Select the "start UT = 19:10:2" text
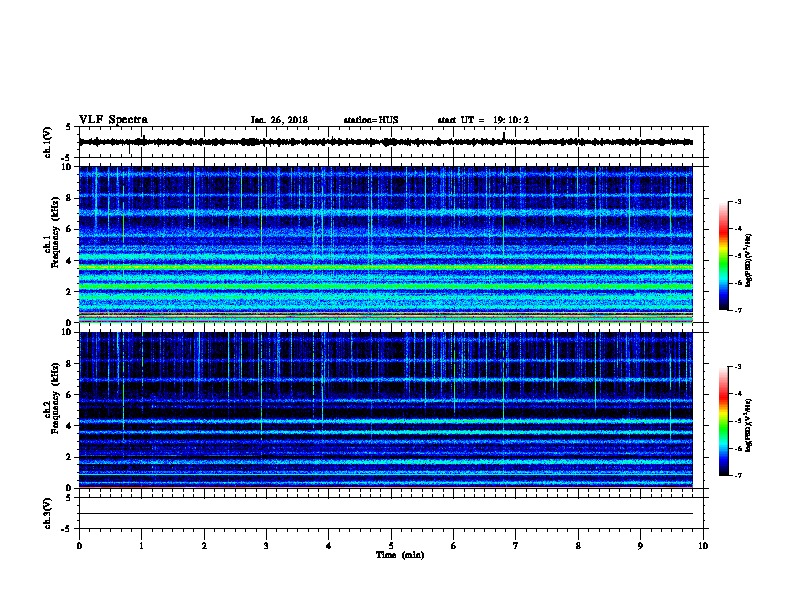This screenshot has height=612, width=792. point(483,120)
